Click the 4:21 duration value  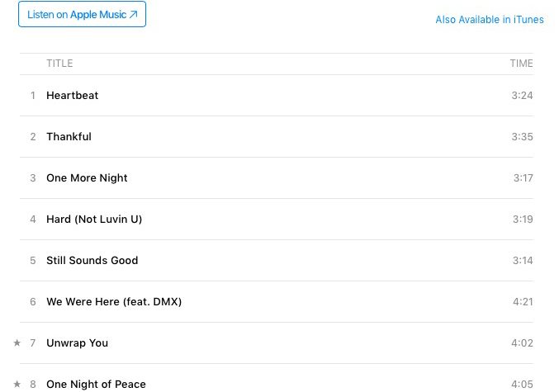click(x=523, y=302)
